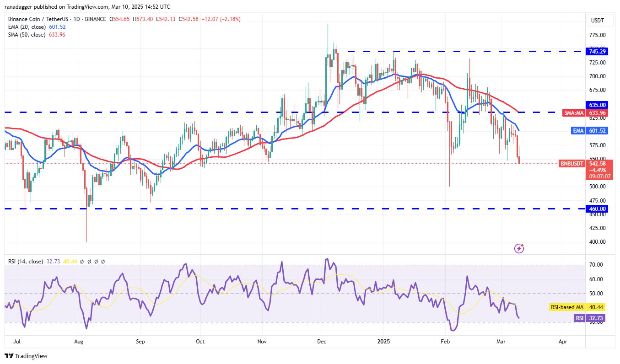Select the Dec label on the time axis
Viewport: 620px width, 364px height.
(x=322, y=341)
